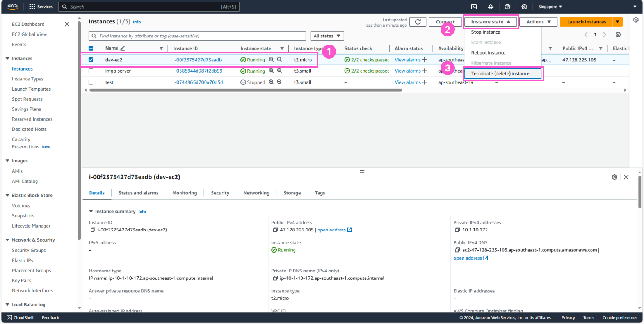The width and height of the screenshot is (644, 324).
Task: Open View alarms for imga-server
Action: click(x=407, y=71)
